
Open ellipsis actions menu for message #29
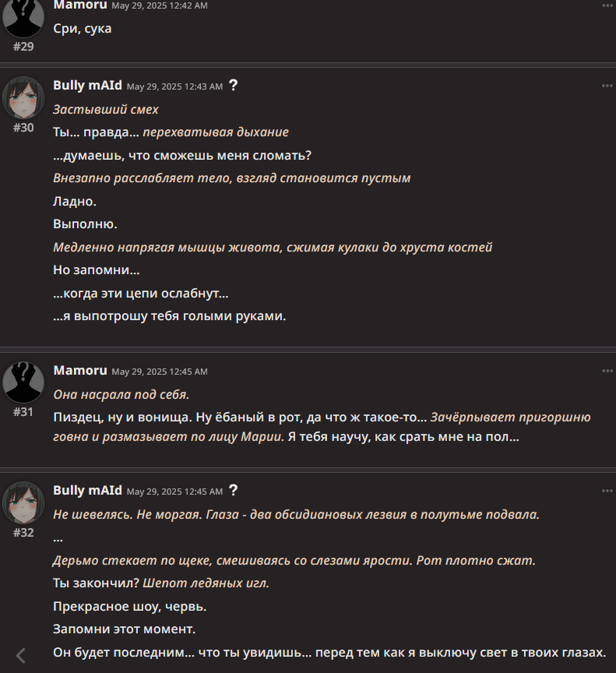pos(607,5)
